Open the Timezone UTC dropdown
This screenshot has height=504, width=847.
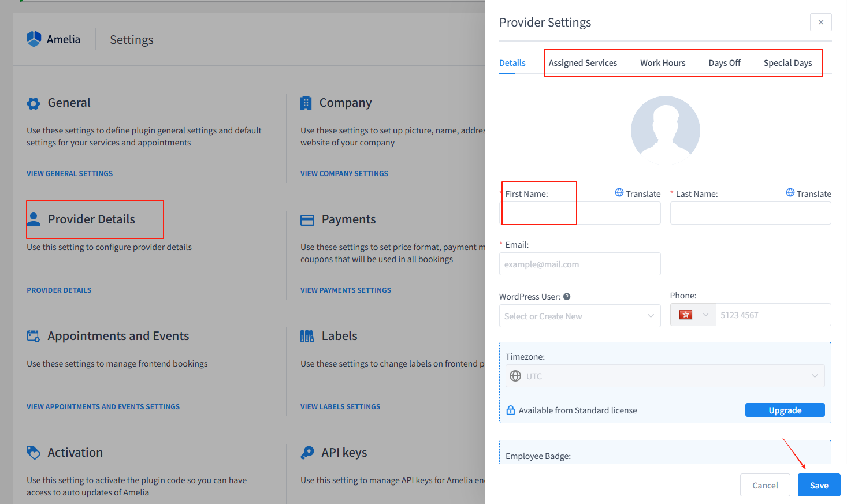(664, 376)
